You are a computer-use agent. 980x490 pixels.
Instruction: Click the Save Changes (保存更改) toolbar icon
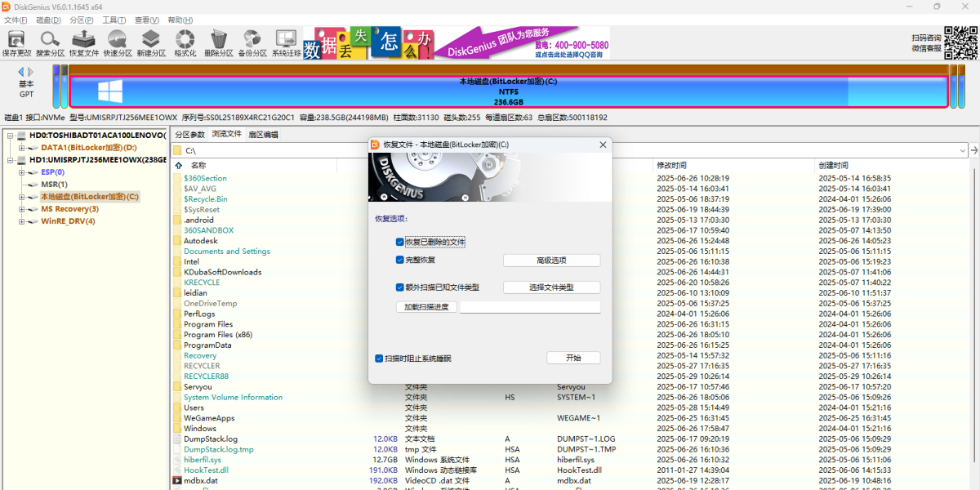16,42
